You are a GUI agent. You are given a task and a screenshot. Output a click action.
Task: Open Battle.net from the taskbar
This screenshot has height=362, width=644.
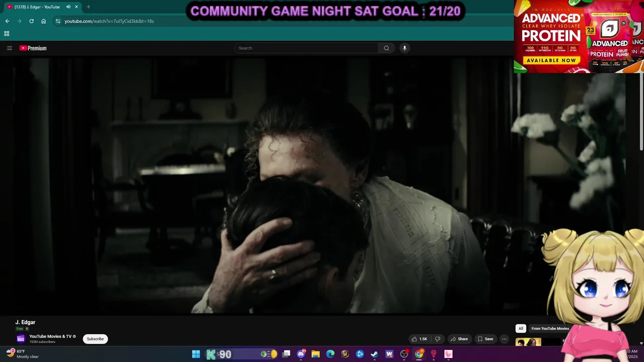360,354
